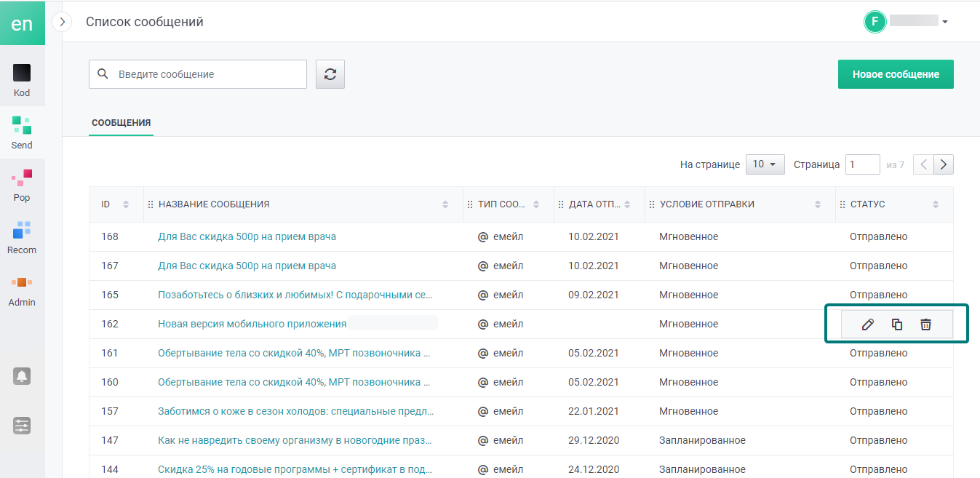Screen dimensions: 980x478
Task: Copy message 162 with duplicate icon
Action: point(897,324)
